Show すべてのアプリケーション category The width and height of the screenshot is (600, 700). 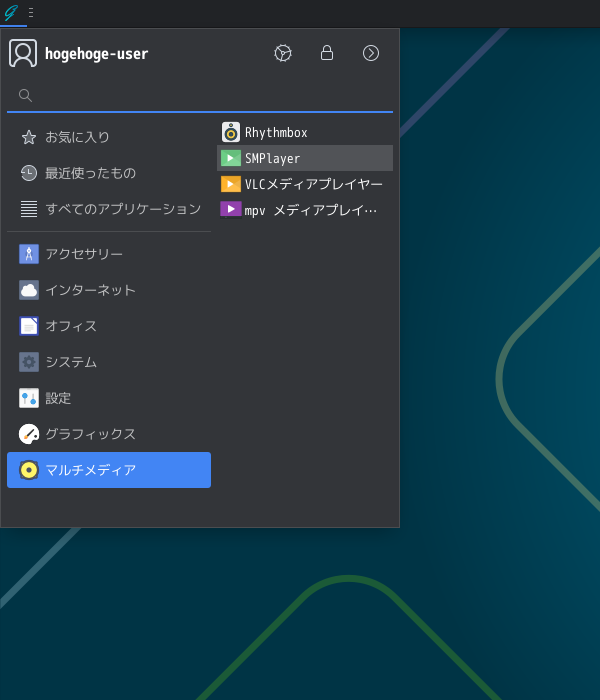tap(109, 209)
